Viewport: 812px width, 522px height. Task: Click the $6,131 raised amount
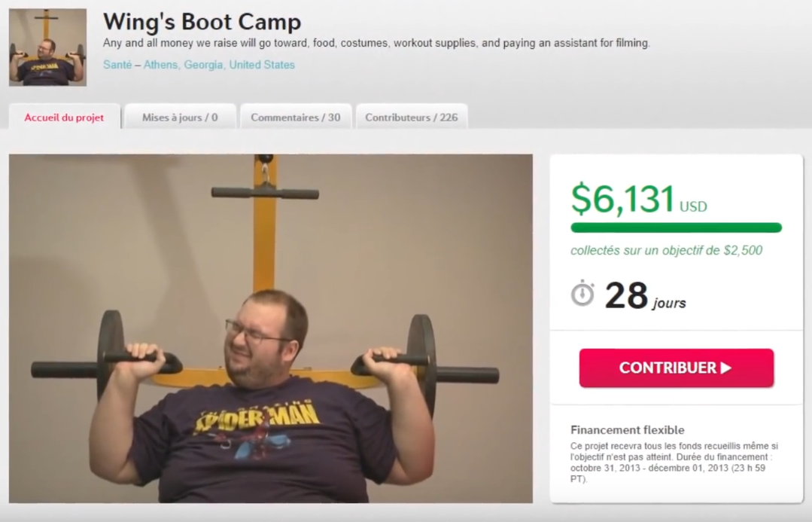[x=622, y=199]
